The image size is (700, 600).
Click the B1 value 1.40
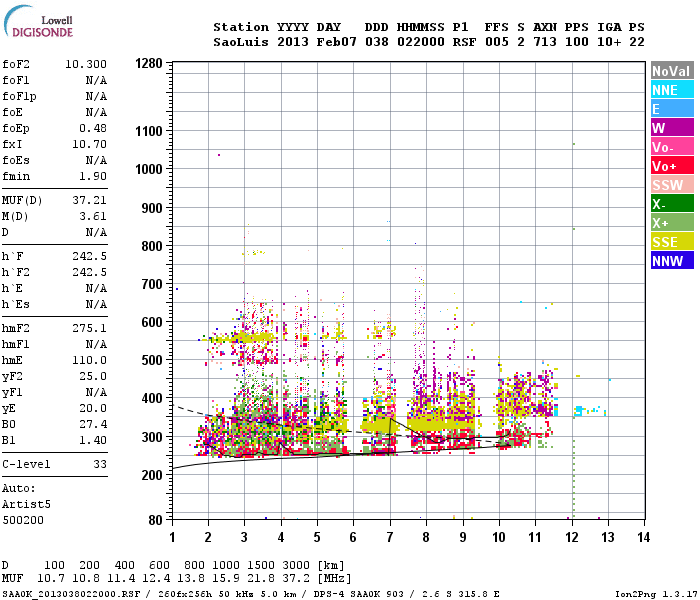(x=93, y=440)
